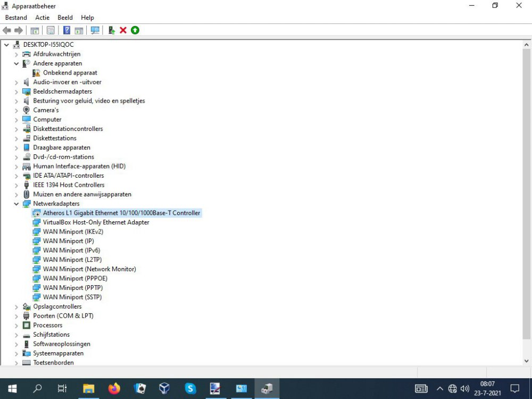Select WAN Miniport (PPPOE)
532x399 pixels.
coord(75,279)
